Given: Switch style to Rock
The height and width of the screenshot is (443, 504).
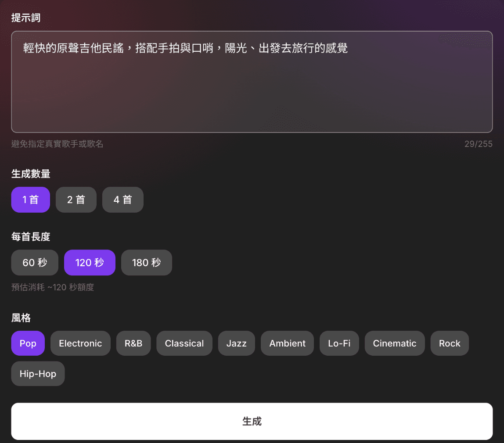Looking at the screenshot, I should point(450,343).
